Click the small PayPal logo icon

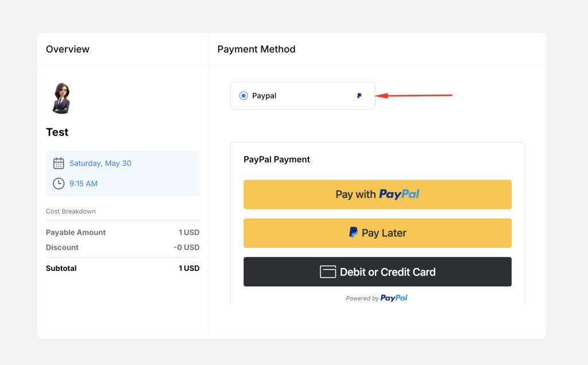[359, 96]
